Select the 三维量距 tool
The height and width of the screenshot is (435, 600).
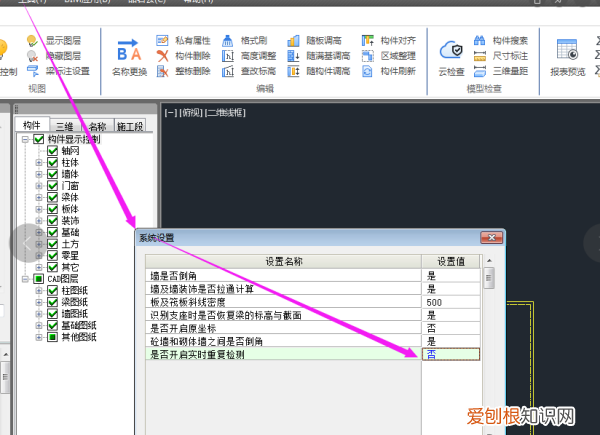pos(501,71)
